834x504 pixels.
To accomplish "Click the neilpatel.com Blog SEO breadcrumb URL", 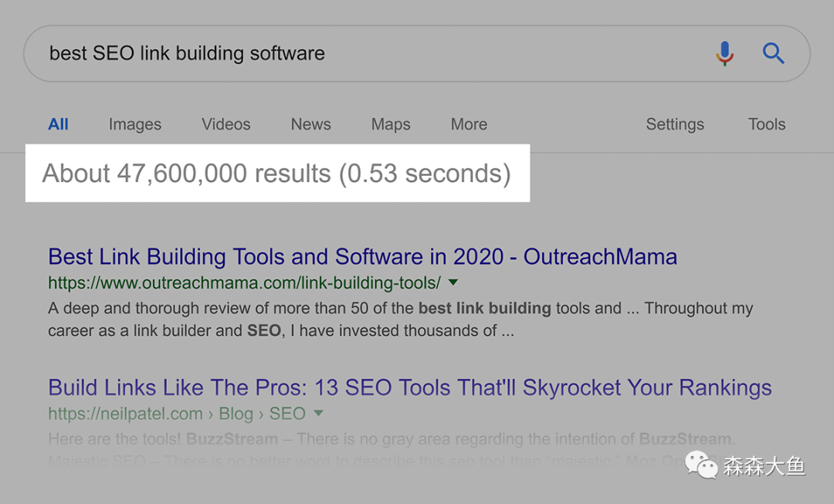I will (177, 414).
